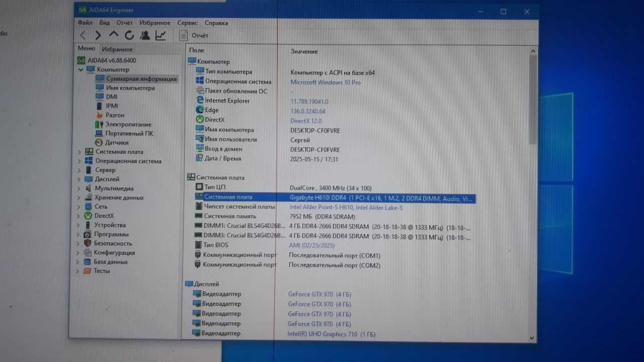Open the user icon in toolbar
The width and height of the screenshot is (644, 362).
[145, 35]
